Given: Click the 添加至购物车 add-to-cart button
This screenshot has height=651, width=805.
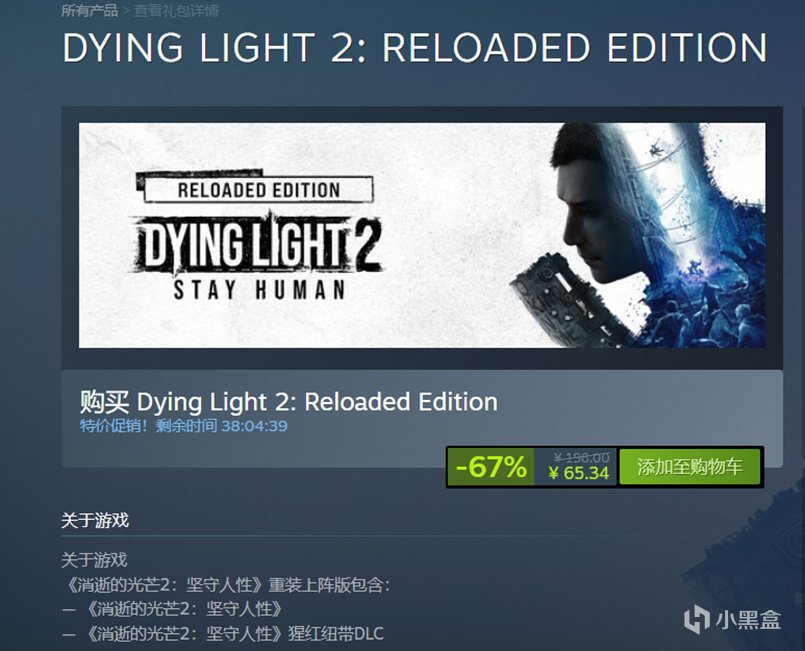Looking at the screenshot, I should pos(689,467).
